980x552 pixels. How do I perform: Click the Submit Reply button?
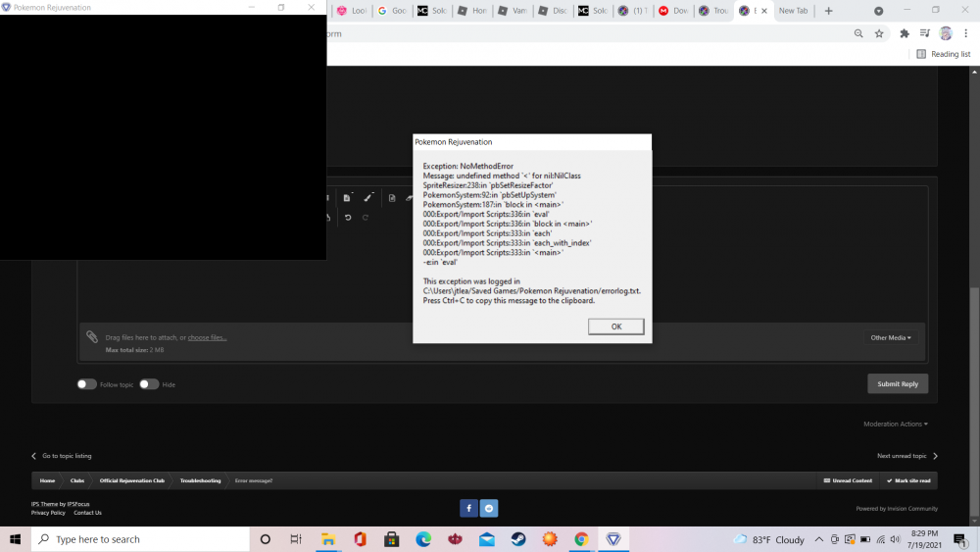pos(898,383)
